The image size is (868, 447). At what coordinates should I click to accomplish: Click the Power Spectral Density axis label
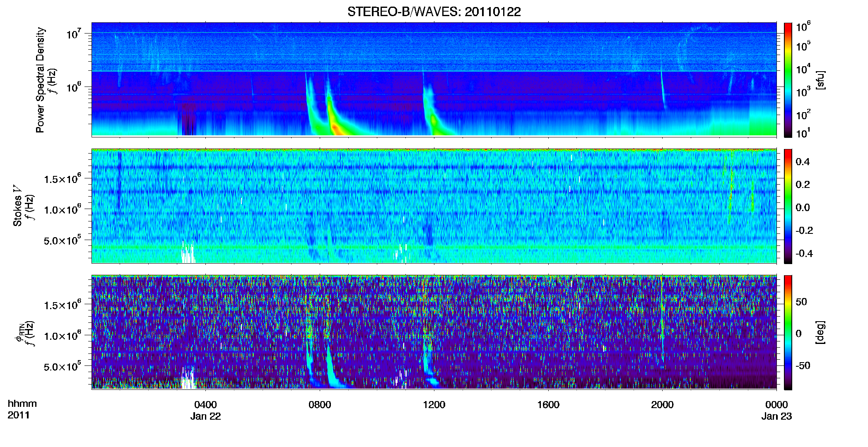pyautogui.click(x=40, y=80)
